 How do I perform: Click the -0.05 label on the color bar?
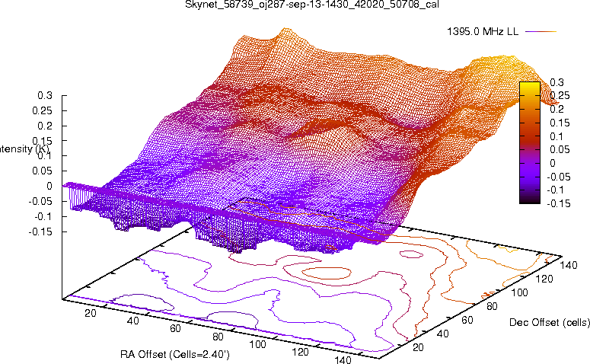tap(558, 177)
